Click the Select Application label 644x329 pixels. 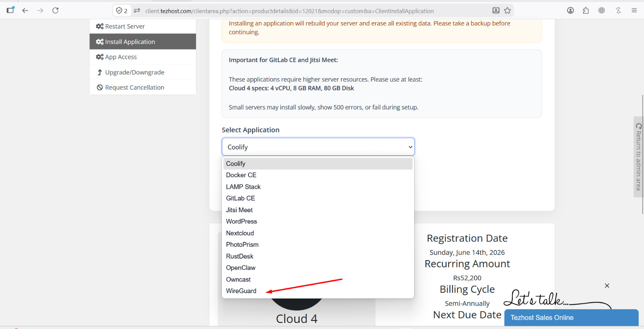(x=250, y=130)
